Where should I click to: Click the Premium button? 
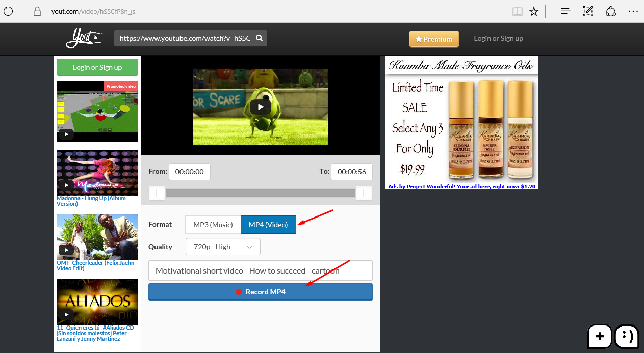(x=434, y=39)
